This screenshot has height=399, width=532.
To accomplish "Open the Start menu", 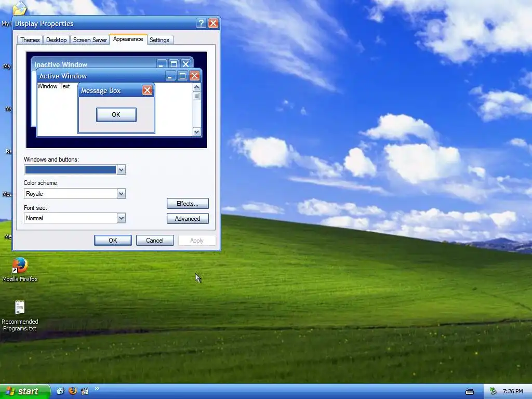I will [x=25, y=391].
